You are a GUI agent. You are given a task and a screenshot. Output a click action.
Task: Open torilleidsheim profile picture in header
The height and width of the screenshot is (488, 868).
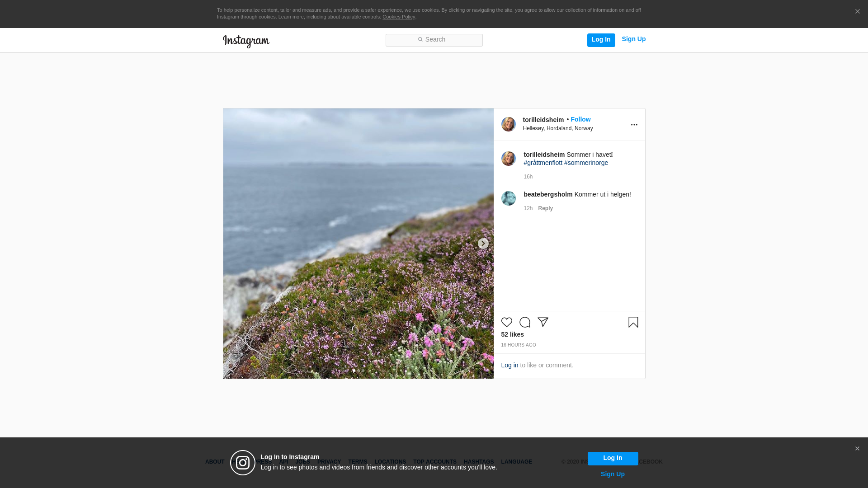click(508, 124)
